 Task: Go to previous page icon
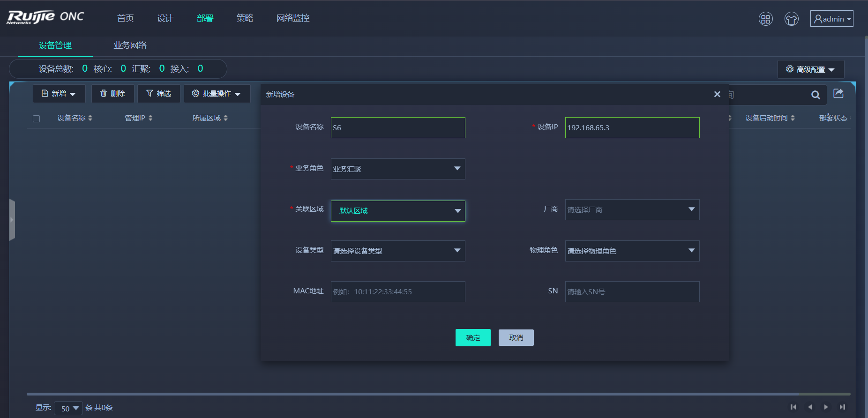coord(809,407)
